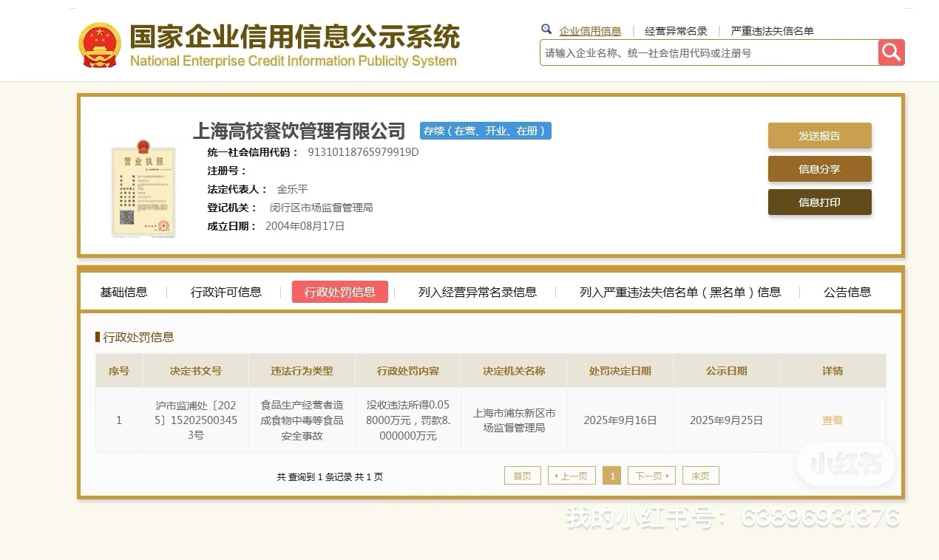Open the 经营异常名录 search category
Image resolution: width=939 pixels, height=560 pixels.
674,30
